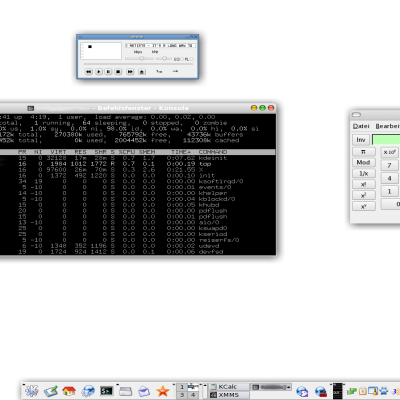Screen dimensions: 400x400
Task: Click the x! factorial button in KCalc
Action: click(x=364, y=184)
